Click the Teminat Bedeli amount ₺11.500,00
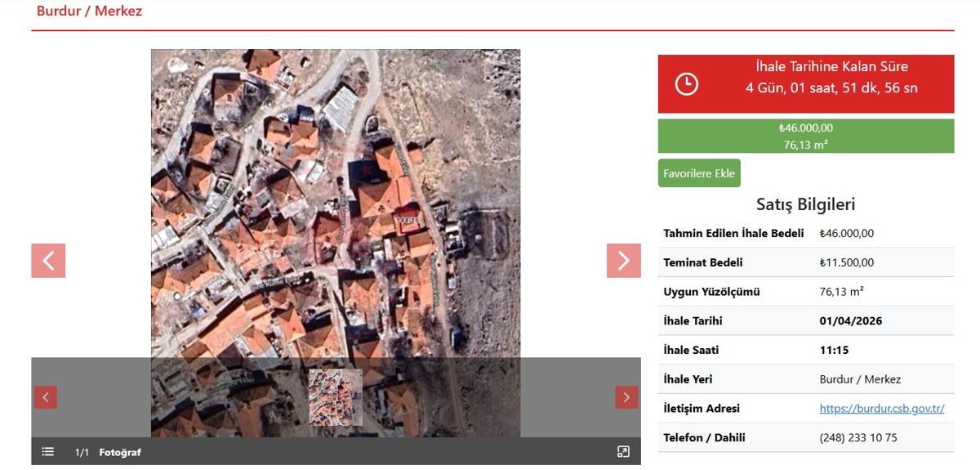 tap(846, 262)
